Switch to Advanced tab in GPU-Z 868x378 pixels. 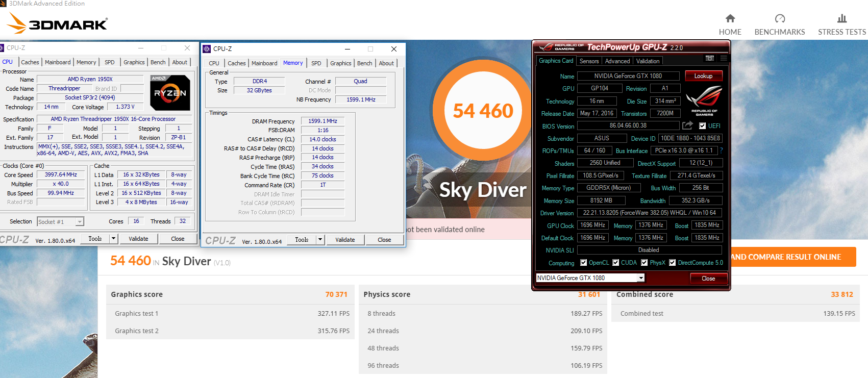point(617,61)
